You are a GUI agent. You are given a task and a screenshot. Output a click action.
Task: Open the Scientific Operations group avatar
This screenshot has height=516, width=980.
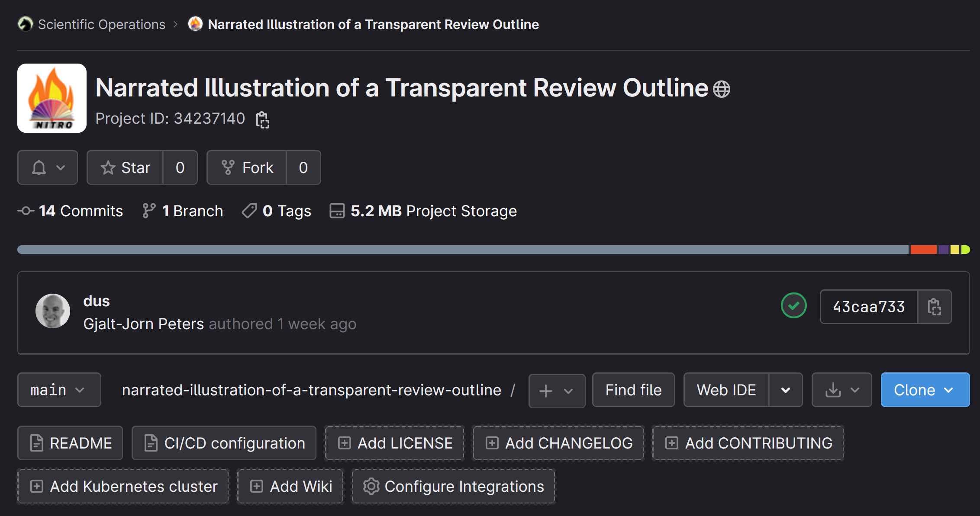[26, 24]
